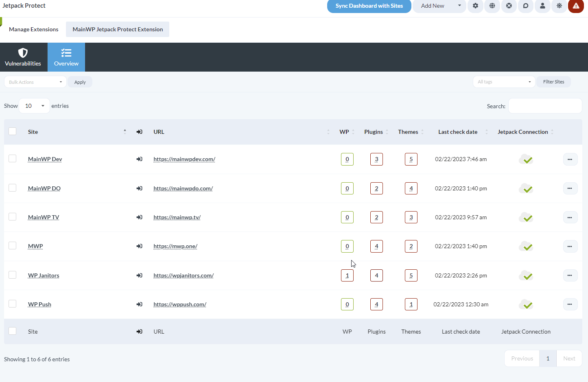Select the WP Janitors row checkbox

(12, 275)
